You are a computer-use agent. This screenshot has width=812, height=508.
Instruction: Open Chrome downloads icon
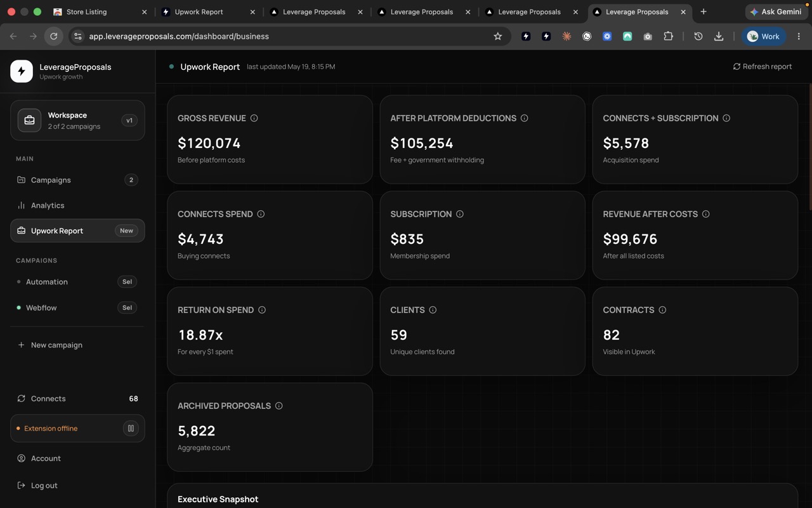719,36
